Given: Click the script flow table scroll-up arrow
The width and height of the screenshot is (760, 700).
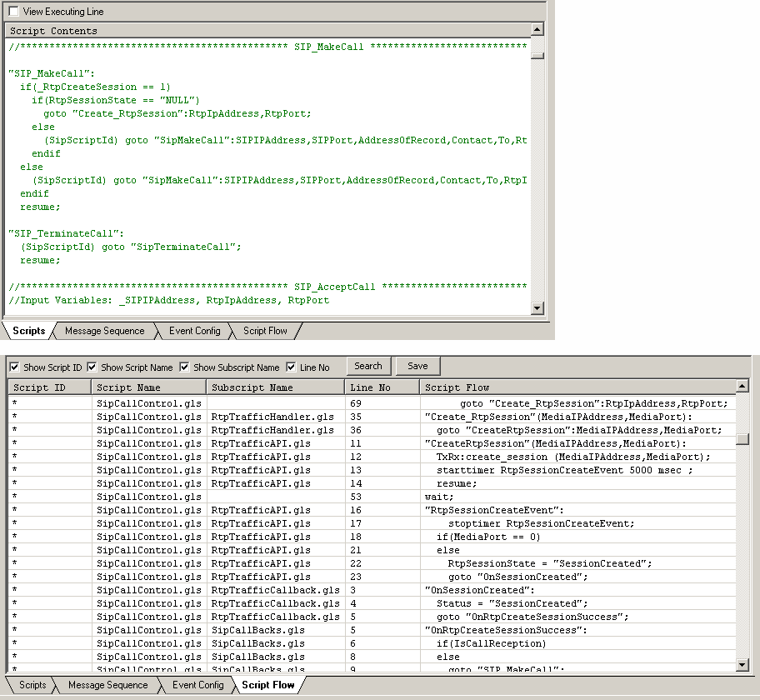Looking at the screenshot, I should pyautogui.click(x=742, y=386).
